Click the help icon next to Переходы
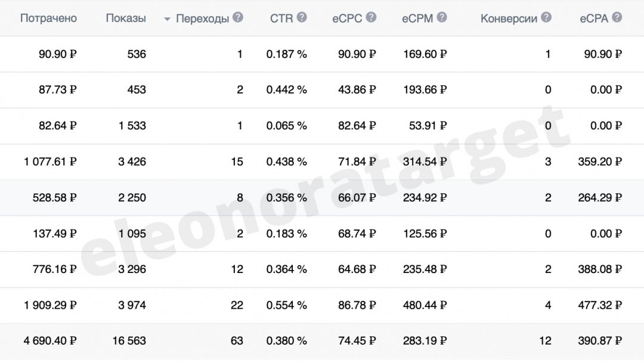This screenshot has height=363, width=644. [238, 17]
